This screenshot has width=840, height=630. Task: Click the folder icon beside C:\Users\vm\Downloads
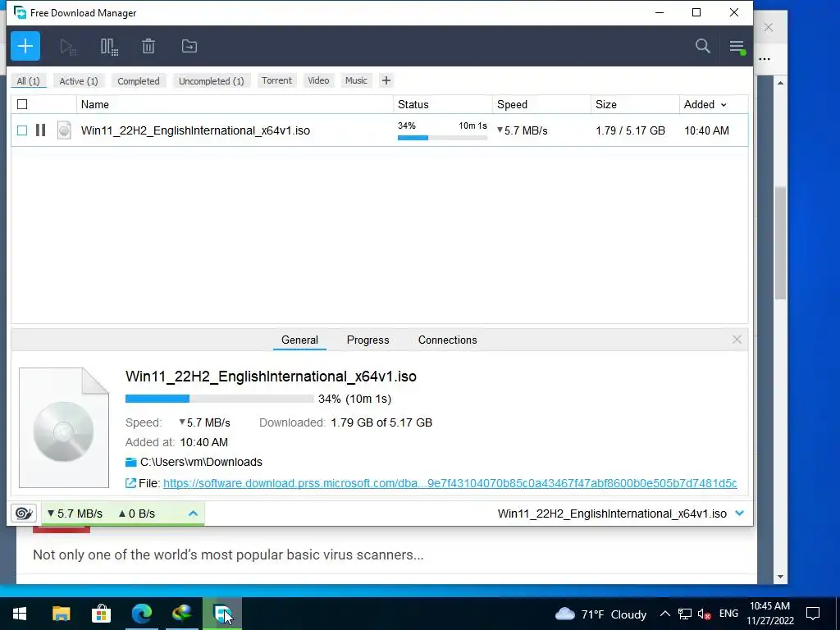(x=130, y=462)
